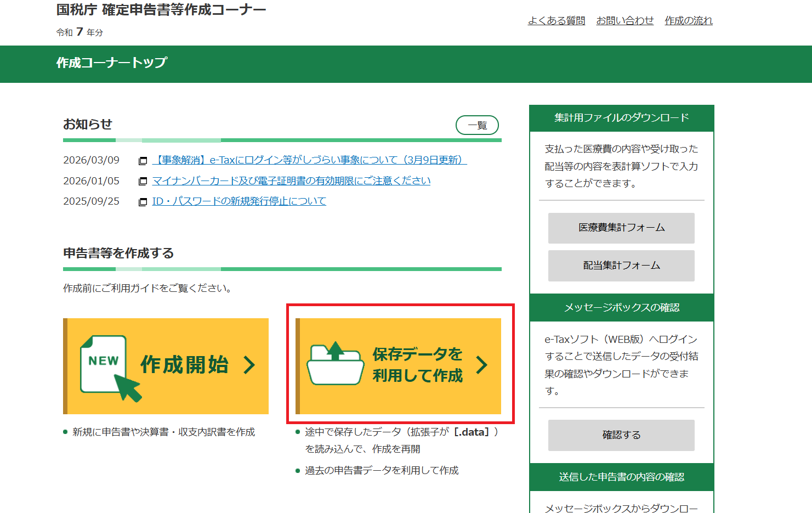
Task: Open 事象解消 e-Tax login issue notice
Action: pos(309,160)
